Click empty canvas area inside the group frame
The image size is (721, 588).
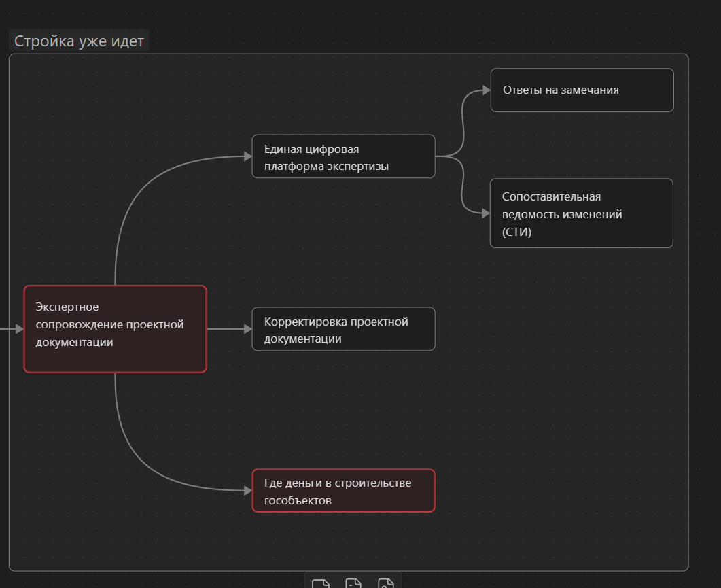coord(557,408)
